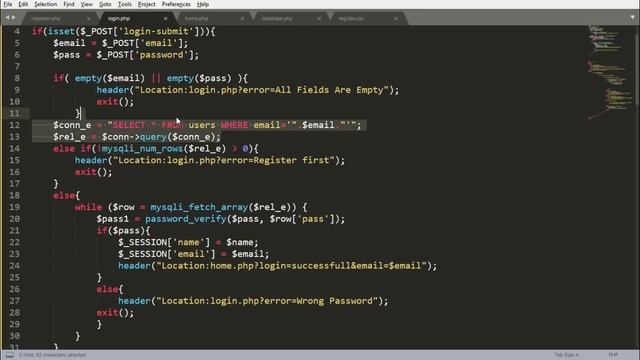The image size is (640, 360).
Task: Click 'Wrong Password' header string
Action: pyautogui.click(x=335, y=301)
